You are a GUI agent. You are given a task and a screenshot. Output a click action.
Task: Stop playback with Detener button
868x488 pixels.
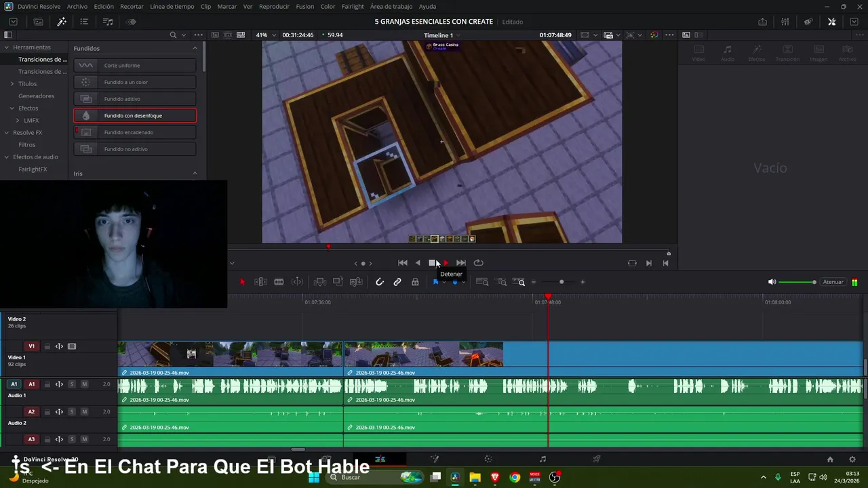point(433,263)
